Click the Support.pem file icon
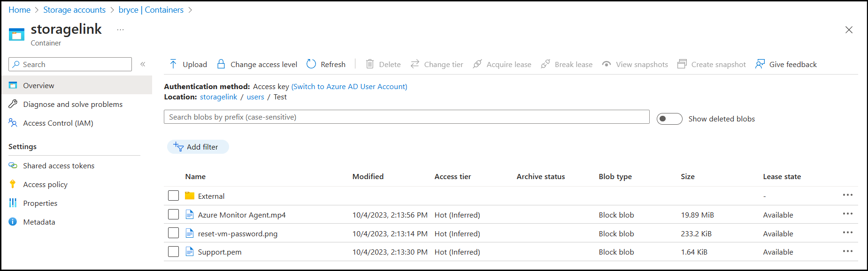Viewport: 868px width, 271px height. [x=190, y=252]
